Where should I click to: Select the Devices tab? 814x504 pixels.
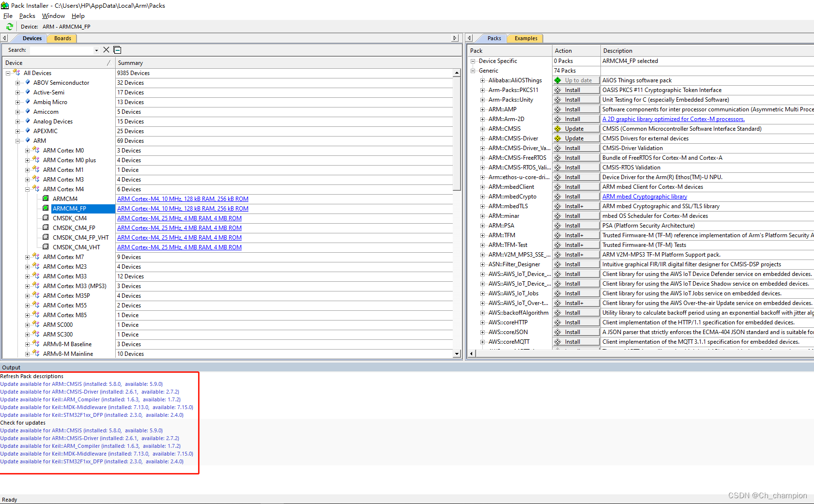coord(32,38)
